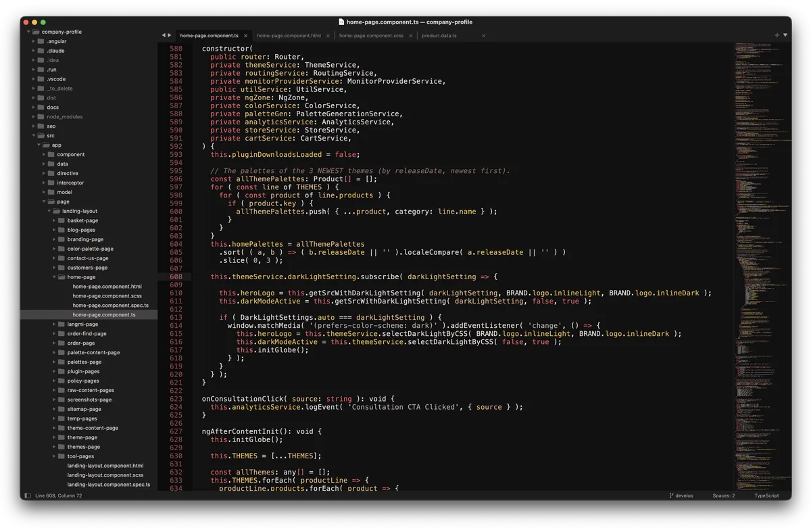Switch to home-page.component.html tab
The image size is (811, 532).
(x=289, y=36)
